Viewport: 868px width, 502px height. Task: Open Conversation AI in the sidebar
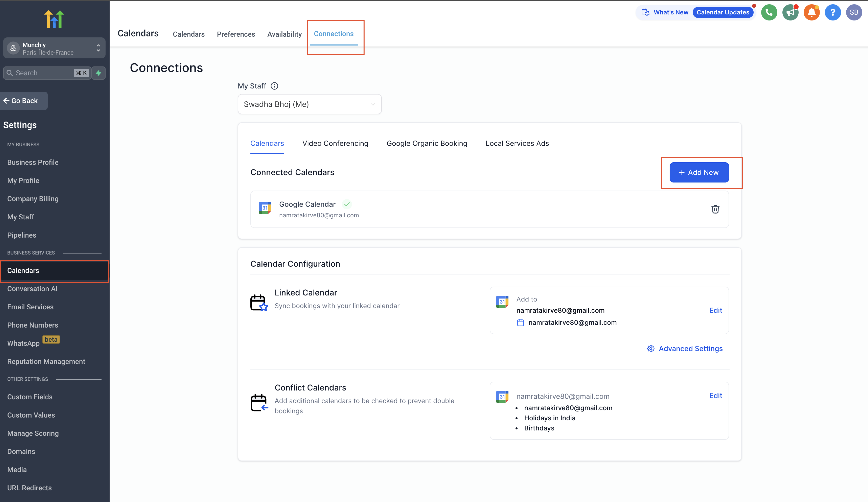[x=32, y=289]
